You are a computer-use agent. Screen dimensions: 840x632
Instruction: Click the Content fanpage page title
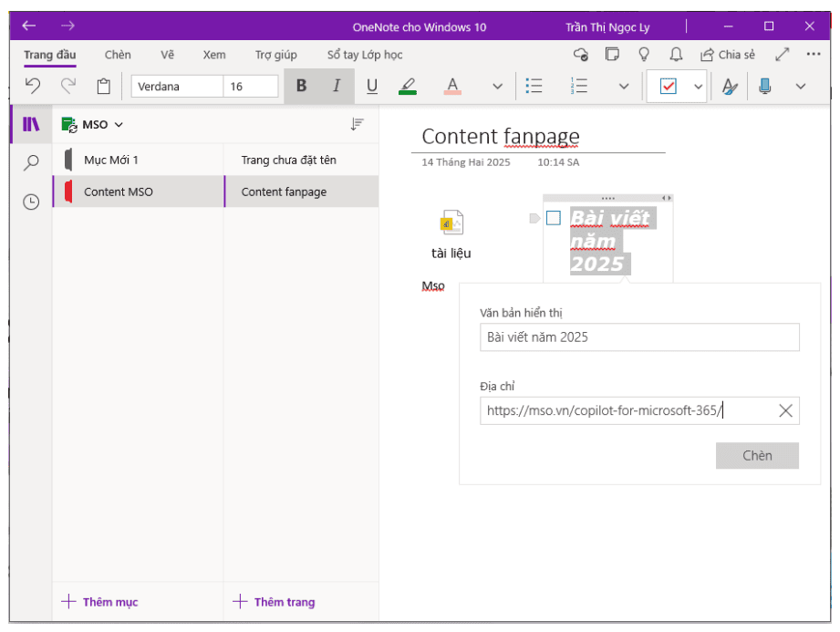tap(501, 137)
